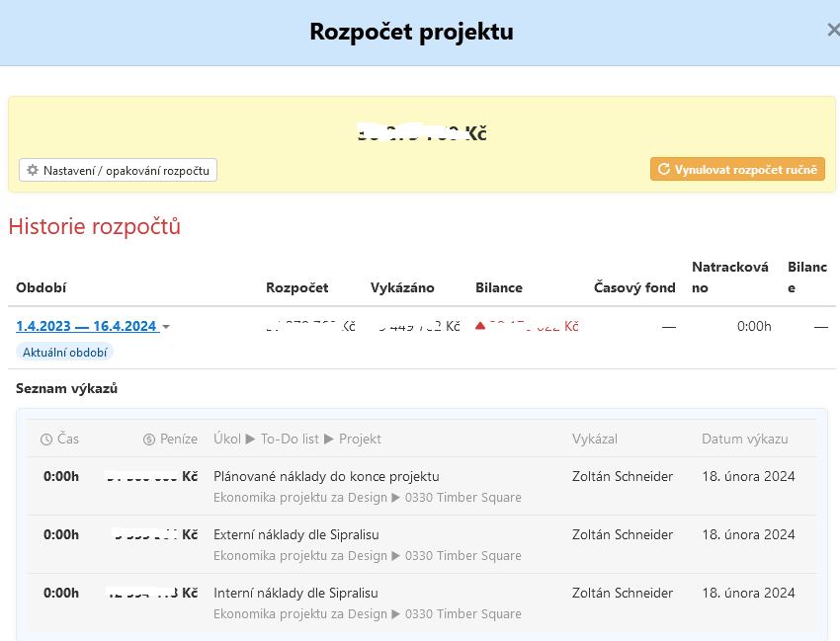Click the Období column header
The width and height of the screenshot is (840, 641).
click(42, 287)
